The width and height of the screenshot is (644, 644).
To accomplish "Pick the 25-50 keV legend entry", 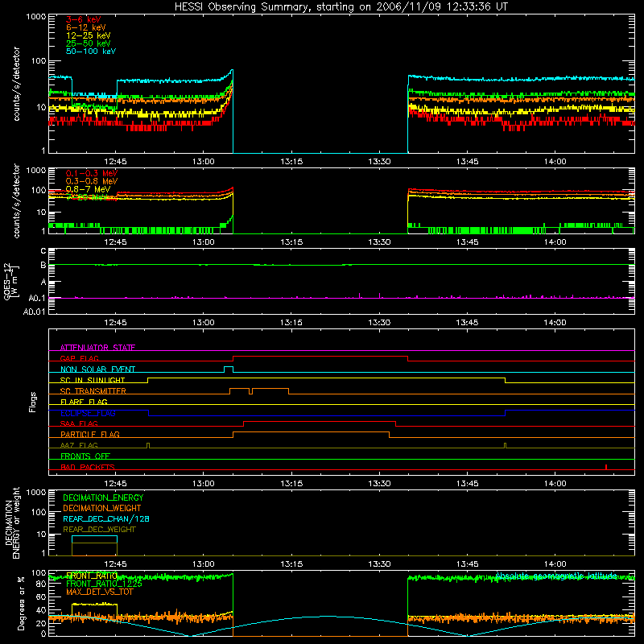I will [x=89, y=43].
